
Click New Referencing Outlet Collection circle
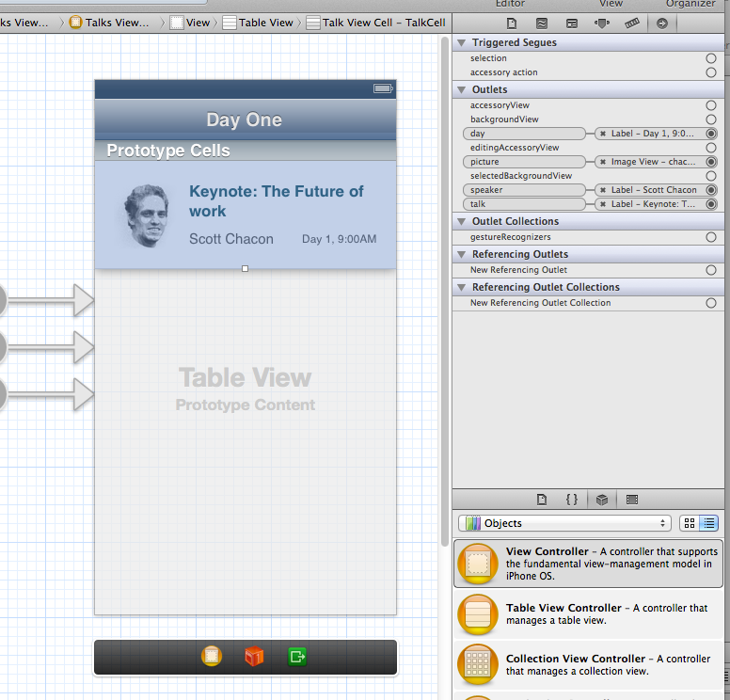tap(711, 303)
